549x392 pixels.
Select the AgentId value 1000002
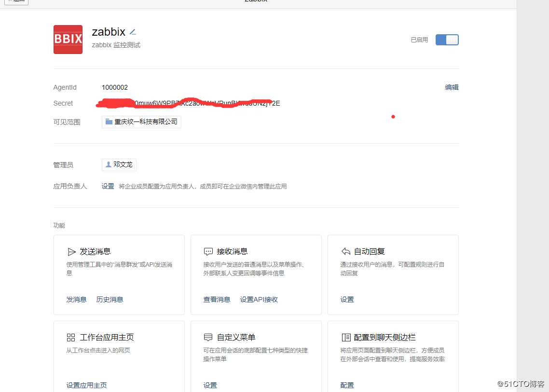pyautogui.click(x=115, y=87)
